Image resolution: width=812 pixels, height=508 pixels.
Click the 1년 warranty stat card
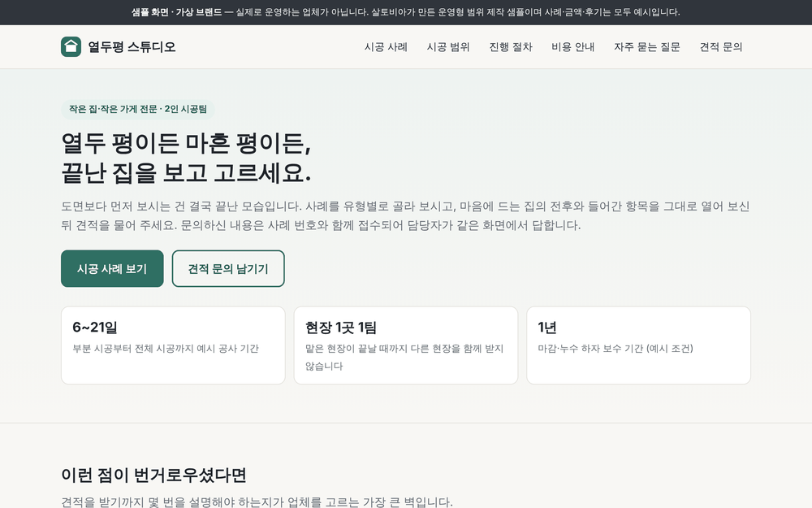[638, 345]
